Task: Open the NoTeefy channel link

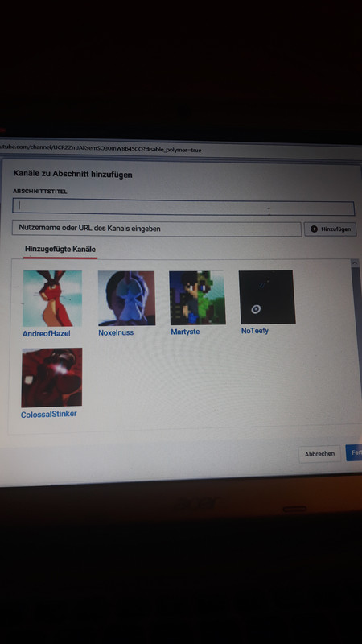Action: click(254, 331)
